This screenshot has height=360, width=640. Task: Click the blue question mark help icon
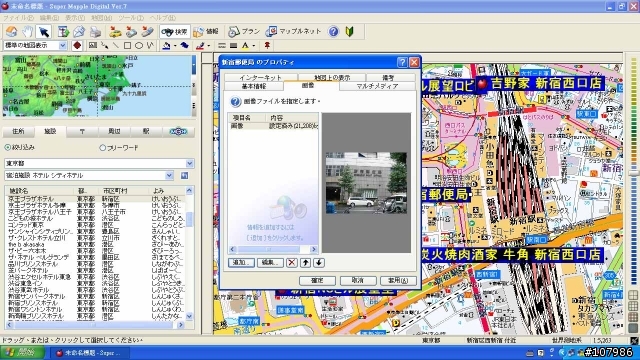tap(333, 31)
